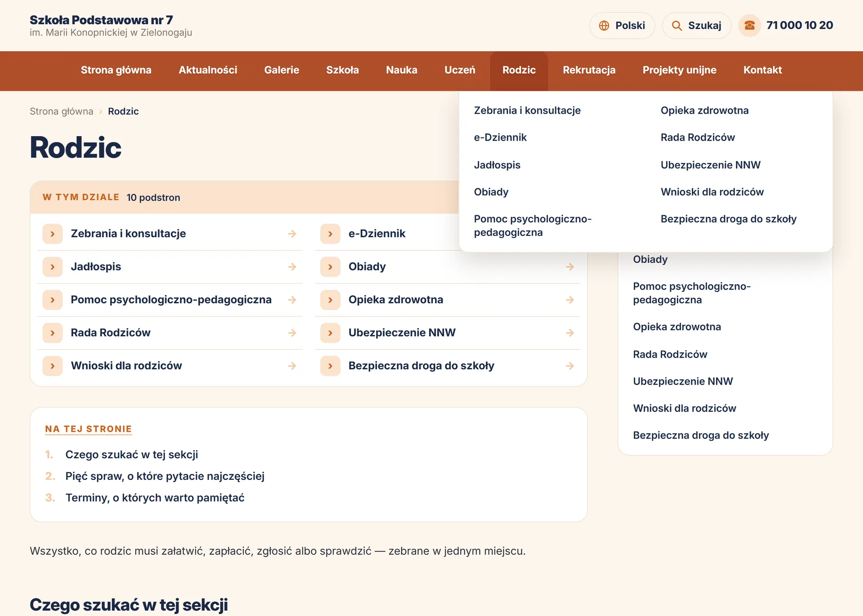Image resolution: width=863 pixels, height=616 pixels.
Task: Open the Uczeń menu item
Action: pos(460,70)
